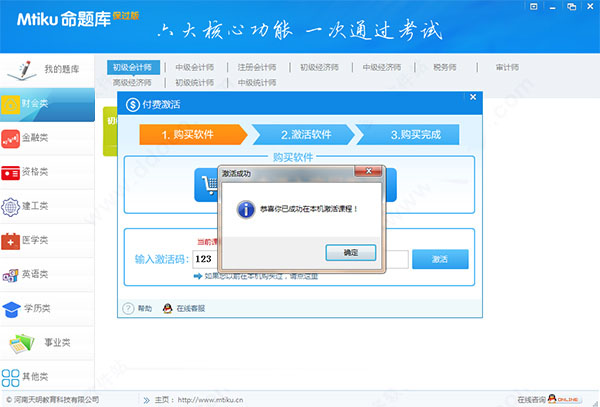Click the 购买软件 section heading
The width and height of the screenshot is (600, 407).
[293, 157]
